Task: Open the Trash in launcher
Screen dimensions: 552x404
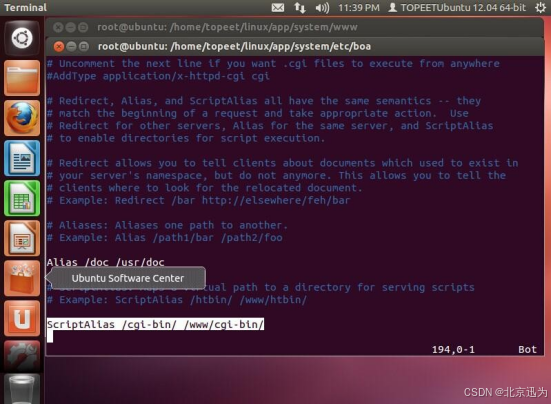Action: [x=22, y=390]
